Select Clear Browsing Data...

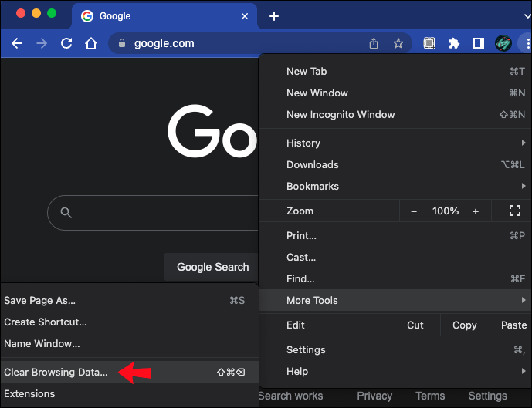(x=129, y=372)
